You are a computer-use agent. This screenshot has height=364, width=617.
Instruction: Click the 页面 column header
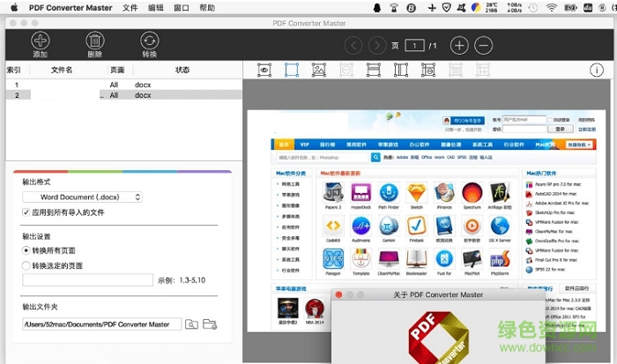point(117,70)
